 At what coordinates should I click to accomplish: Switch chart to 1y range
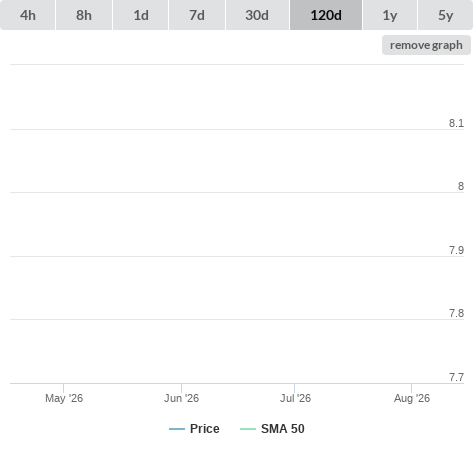390,15
